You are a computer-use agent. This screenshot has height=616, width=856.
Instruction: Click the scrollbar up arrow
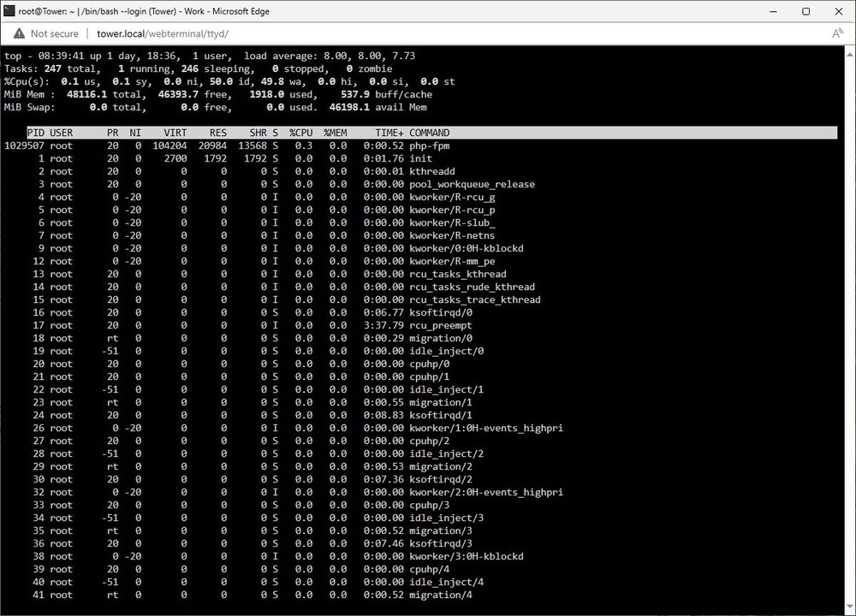pyautogui.click(x=850, y=53)
